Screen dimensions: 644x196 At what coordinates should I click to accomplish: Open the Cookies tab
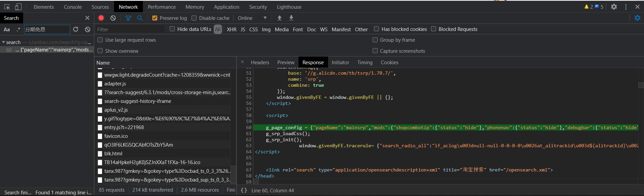click(x=389, y=63)
